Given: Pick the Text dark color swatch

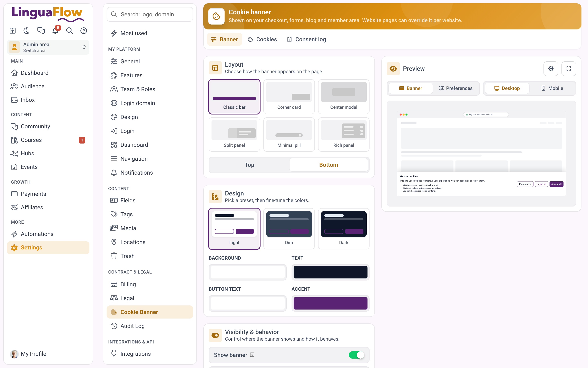Looking at the screenshot, I should coord(330,272).
